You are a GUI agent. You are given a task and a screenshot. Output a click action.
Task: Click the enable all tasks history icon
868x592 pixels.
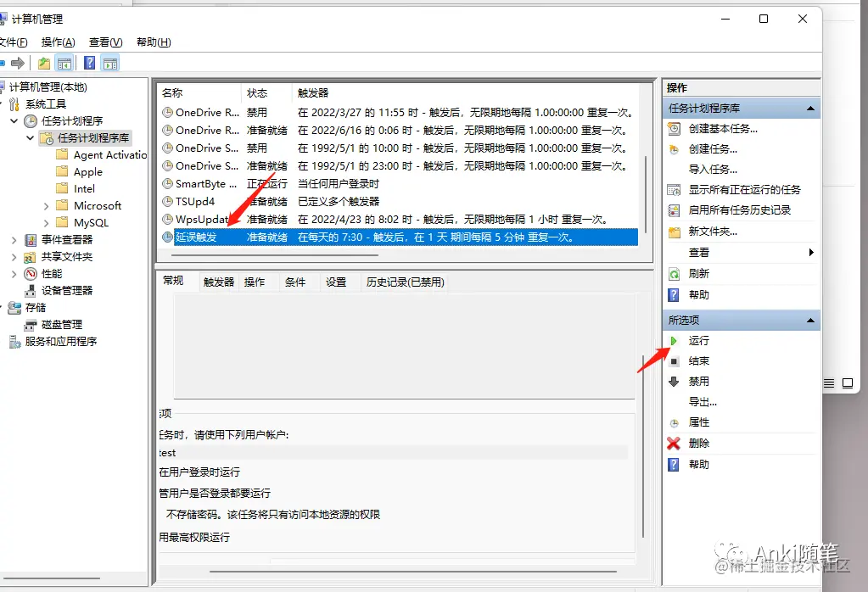674,210
